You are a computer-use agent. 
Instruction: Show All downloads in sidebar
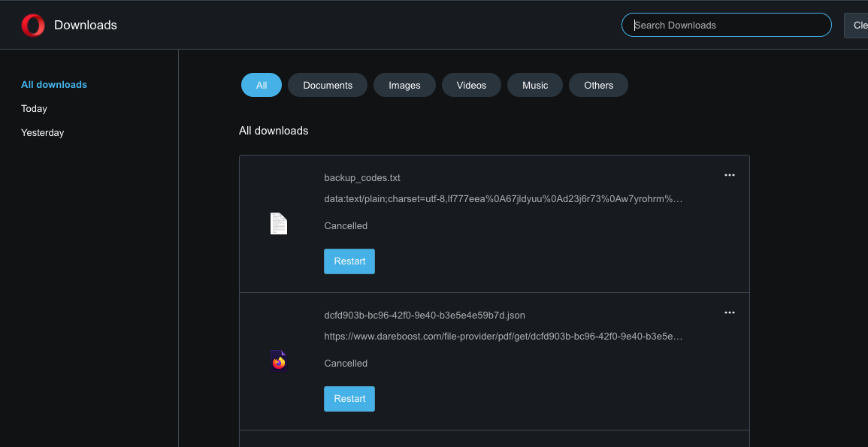54,85
